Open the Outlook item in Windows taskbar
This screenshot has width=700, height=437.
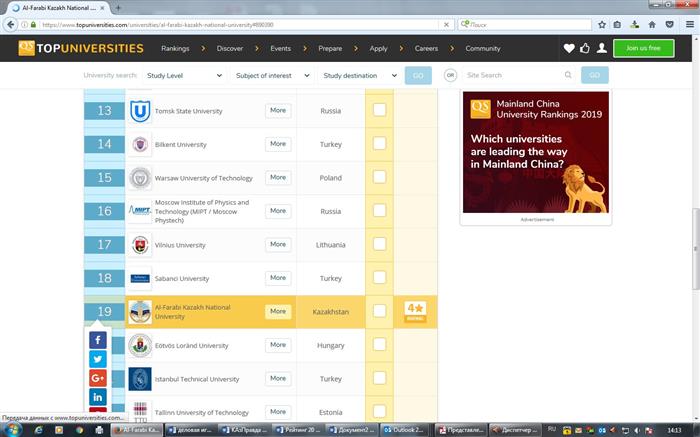[x=406, y=430]
